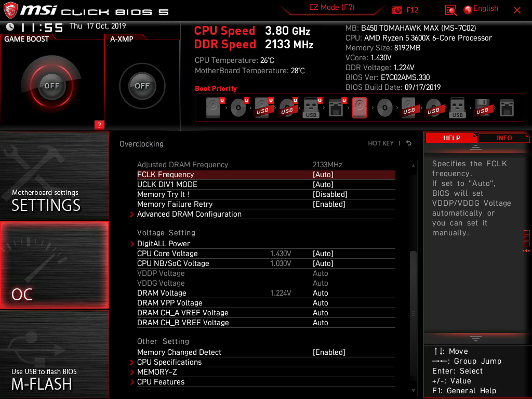
Task: Select the USB floppy boot device icon
Action: (483, 108)
